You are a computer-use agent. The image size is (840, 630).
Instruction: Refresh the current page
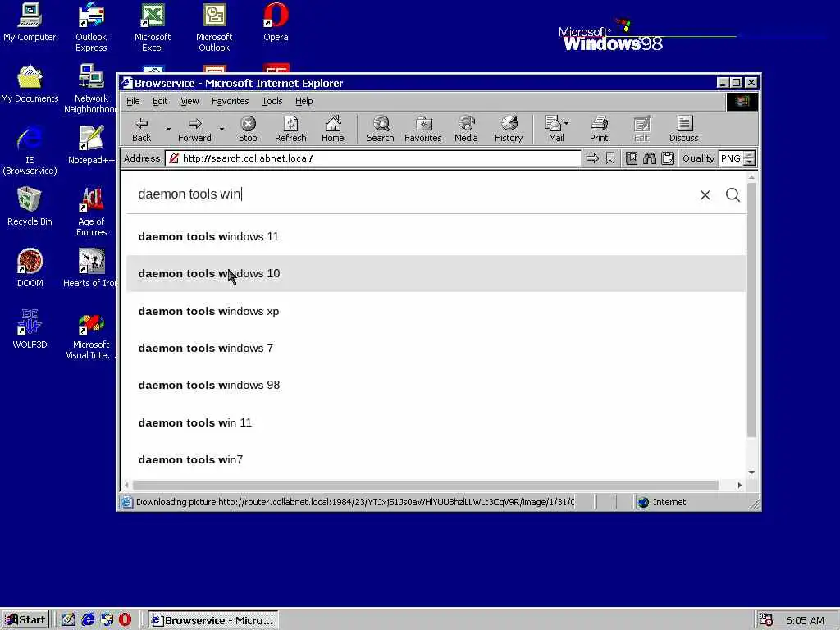click(290, 129)
